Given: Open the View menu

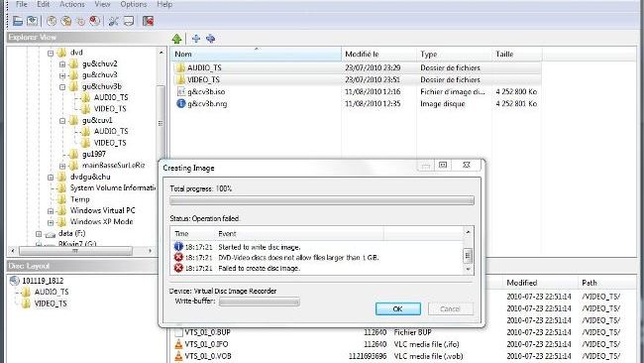Looking at the screenshot, I should coord(102,4).
